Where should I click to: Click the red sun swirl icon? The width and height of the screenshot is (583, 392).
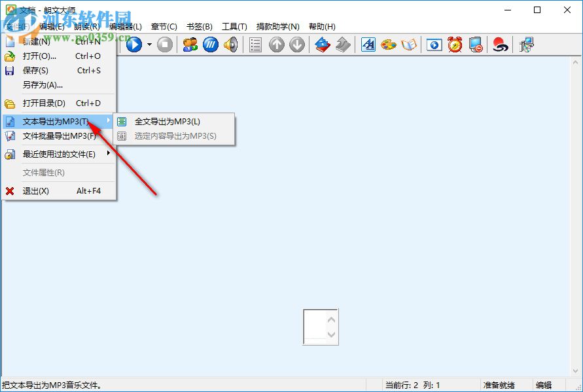point(500,45)
